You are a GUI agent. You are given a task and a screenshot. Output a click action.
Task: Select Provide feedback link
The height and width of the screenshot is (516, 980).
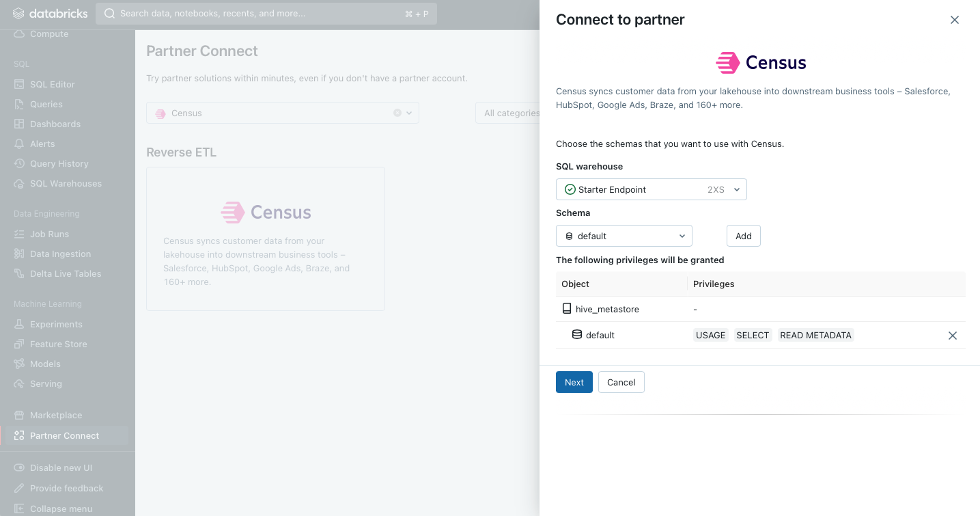(67, 488)
